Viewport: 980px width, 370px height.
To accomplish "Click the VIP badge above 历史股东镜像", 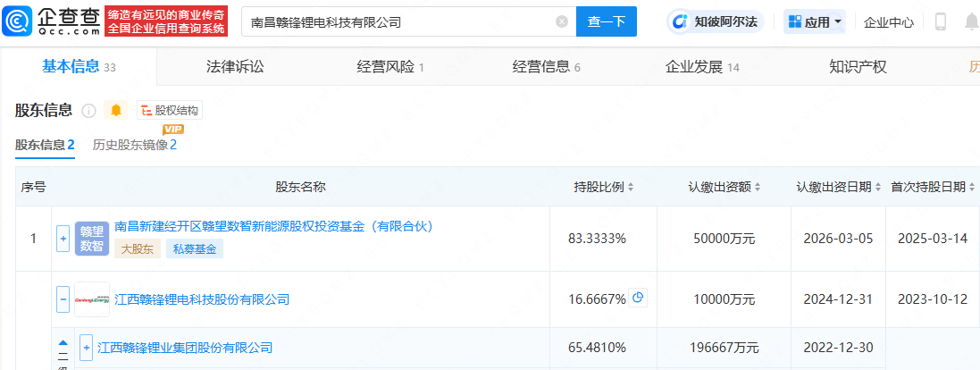I will tap(172, 130).
